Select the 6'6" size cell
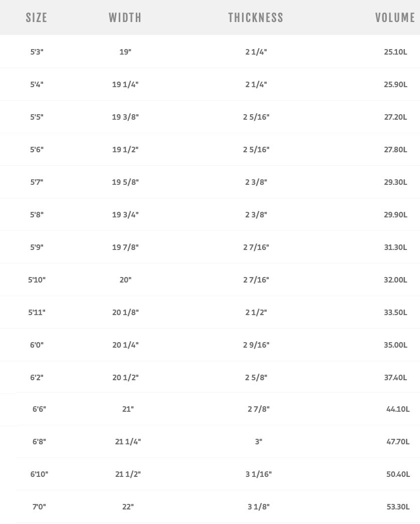The width and height of the screenshot is (420, 524). coord(39,409)
